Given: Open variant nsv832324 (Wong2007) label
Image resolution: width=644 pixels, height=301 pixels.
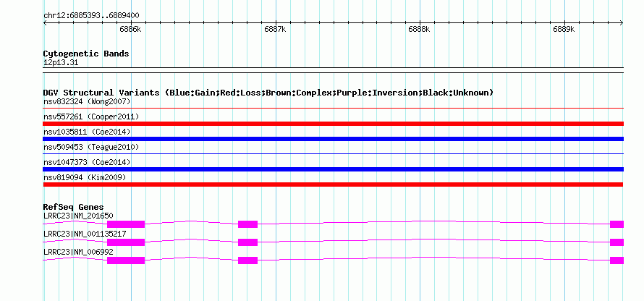Looking at the screenshot, I should tap(87, 101).
